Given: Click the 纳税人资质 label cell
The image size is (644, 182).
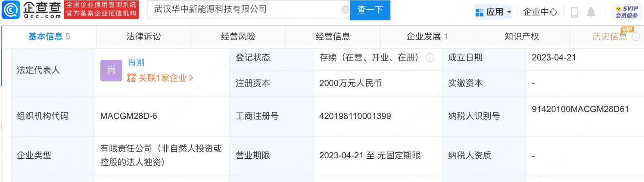Looking at the screenshot, I should (484, 156).
